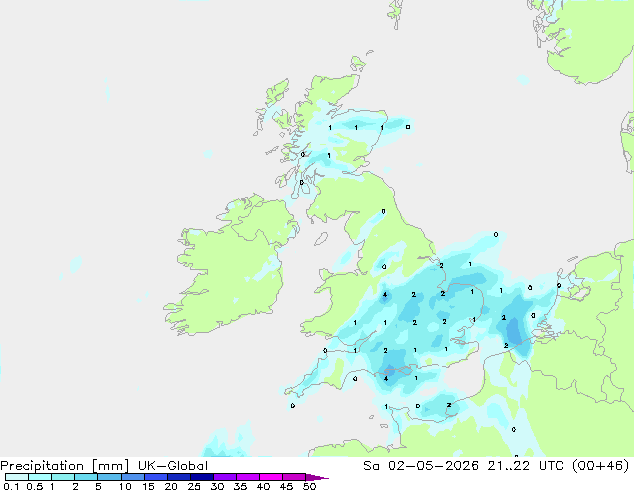Screen dimensions: 634x490
Task: Select the 25–30 mm dark blue swatch
Action: (x=201, y=477)
